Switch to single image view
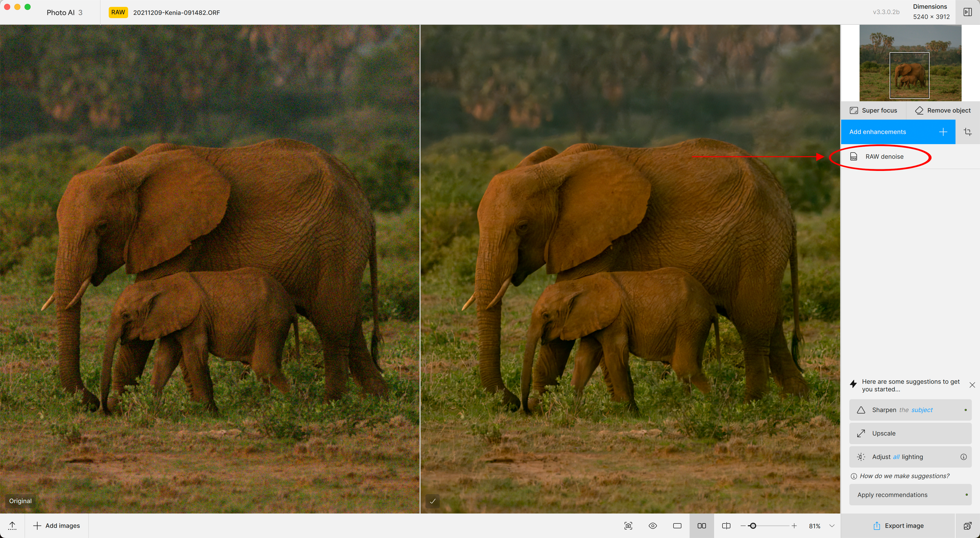Viewport: 980px width, 538px height. [677, 526]
